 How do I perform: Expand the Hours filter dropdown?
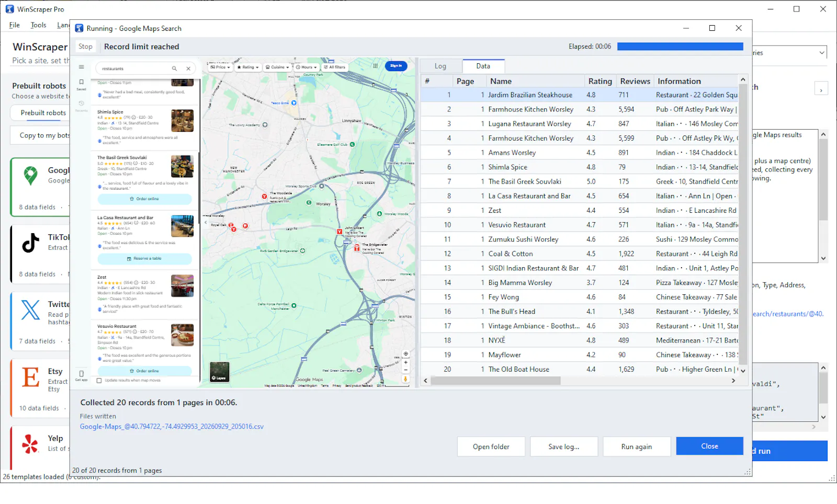(x=306, y=67)
